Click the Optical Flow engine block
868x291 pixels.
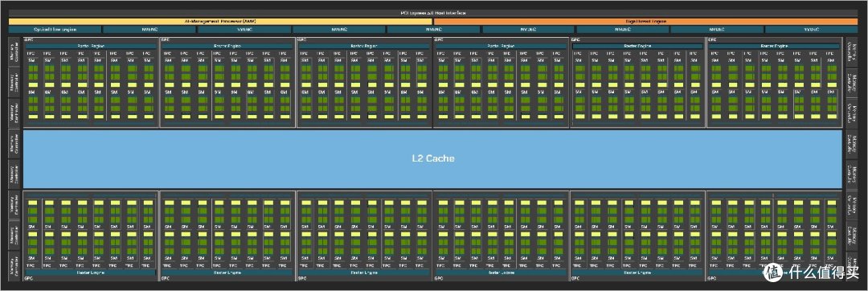[x=55, y=29]
